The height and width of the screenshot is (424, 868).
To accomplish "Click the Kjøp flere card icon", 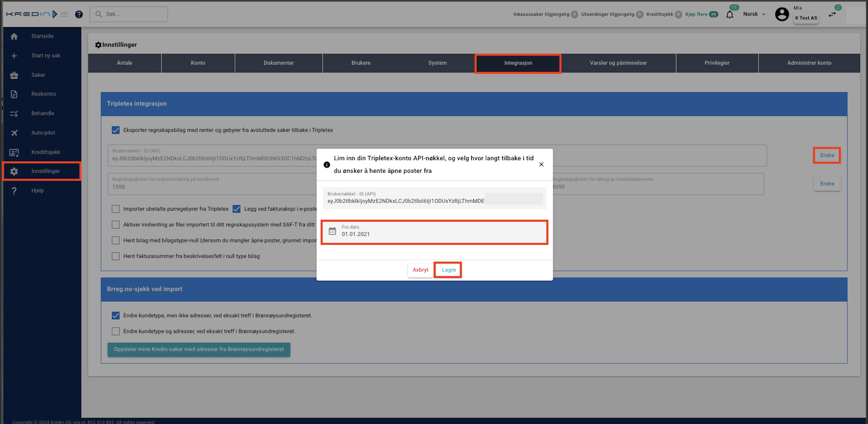I will 714,14.
